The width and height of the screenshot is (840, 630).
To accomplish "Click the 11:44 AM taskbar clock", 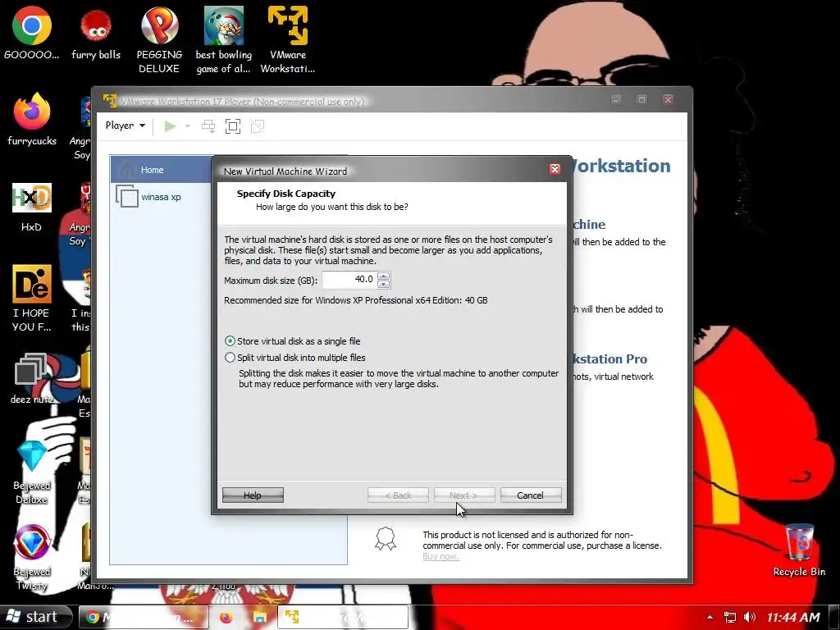I will (x=793, y=617).
